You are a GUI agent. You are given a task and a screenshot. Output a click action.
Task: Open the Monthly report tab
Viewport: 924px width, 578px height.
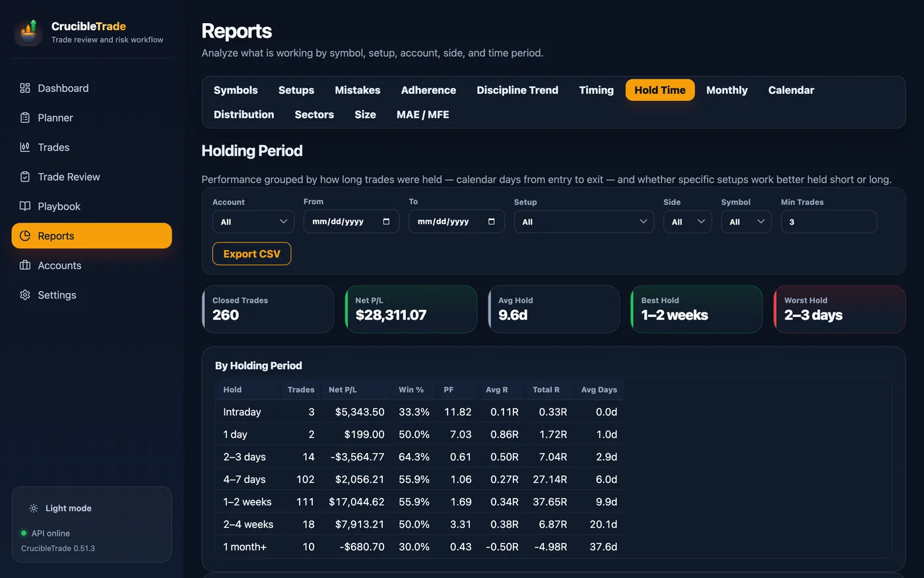[727, 90]
